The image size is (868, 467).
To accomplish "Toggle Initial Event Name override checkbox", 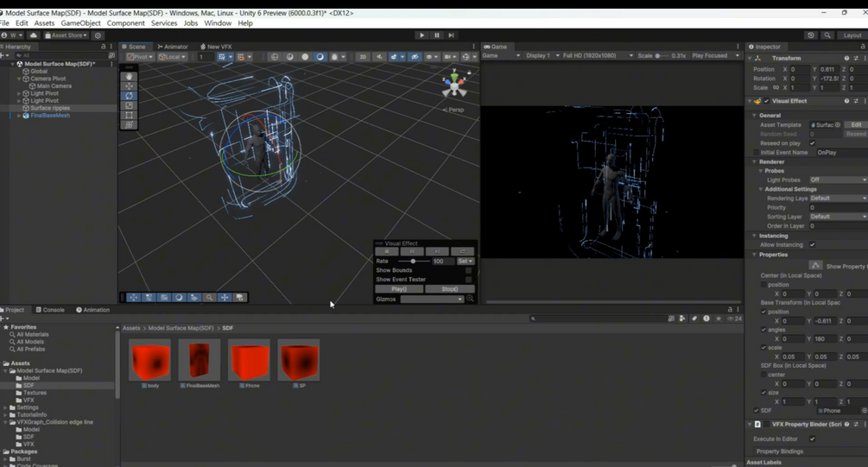I will pos(757,152).
